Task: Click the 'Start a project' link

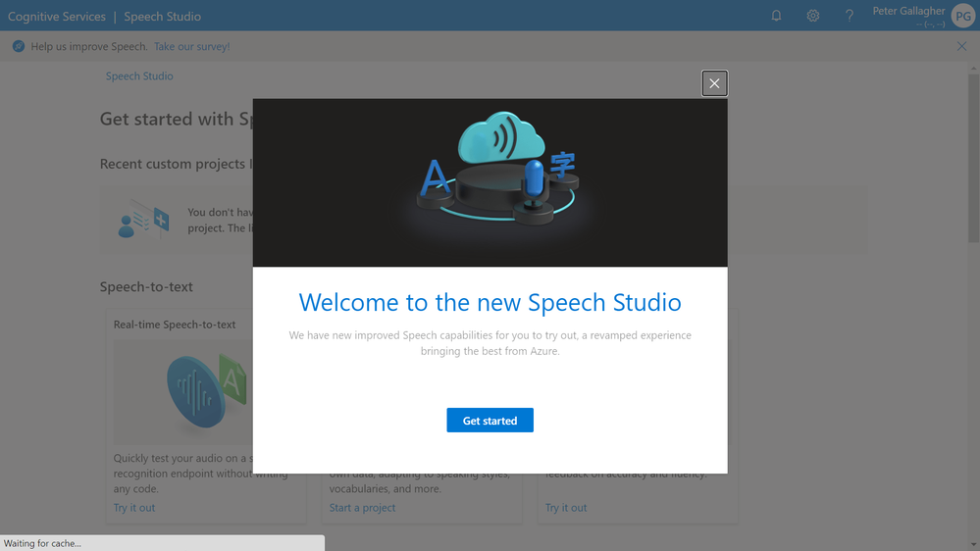Action: click(x=362, y=508)
